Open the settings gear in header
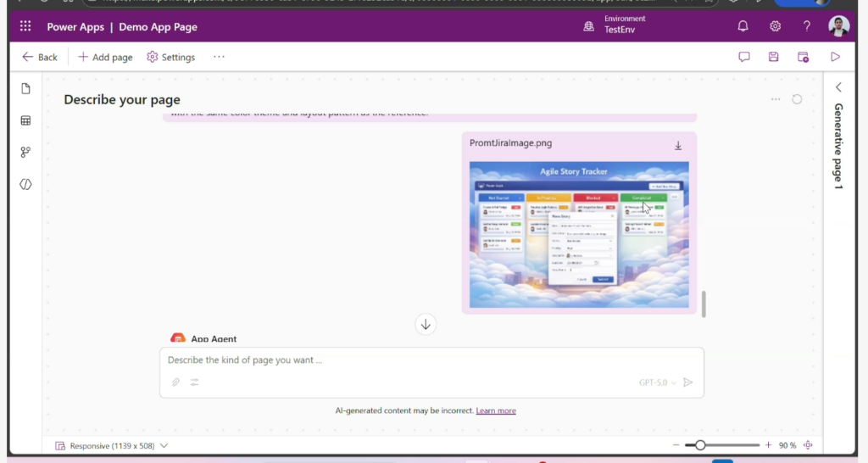Viewport: 868px width, 463px height. [775, 26]
